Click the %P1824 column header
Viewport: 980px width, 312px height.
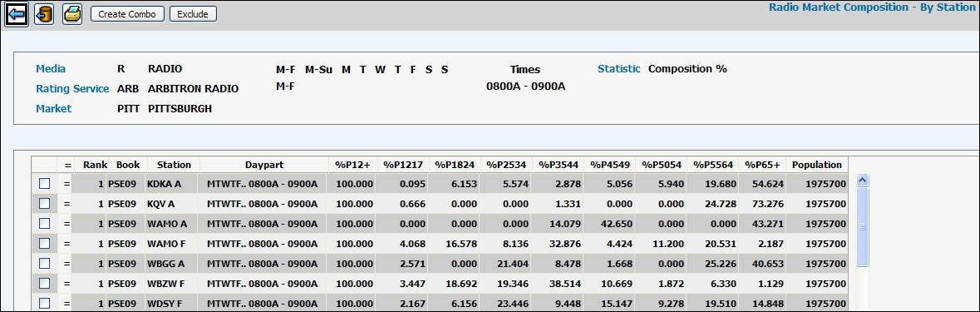click(455, 165)
